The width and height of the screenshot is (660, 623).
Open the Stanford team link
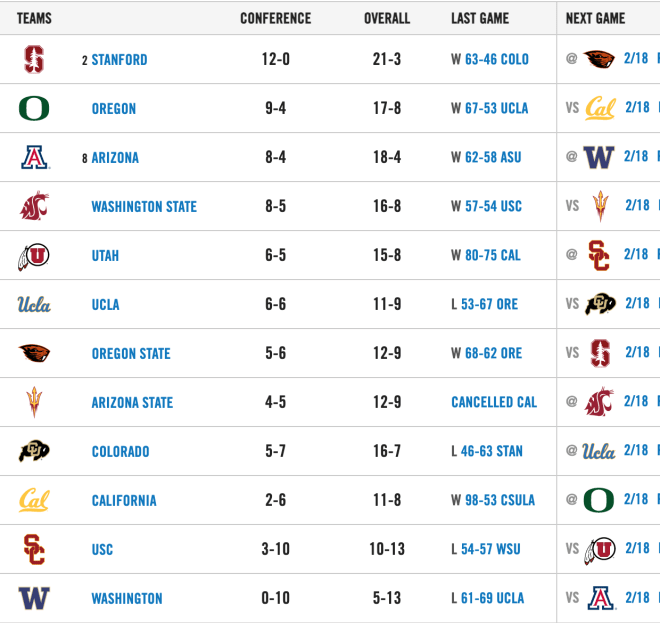pos(120,60)
